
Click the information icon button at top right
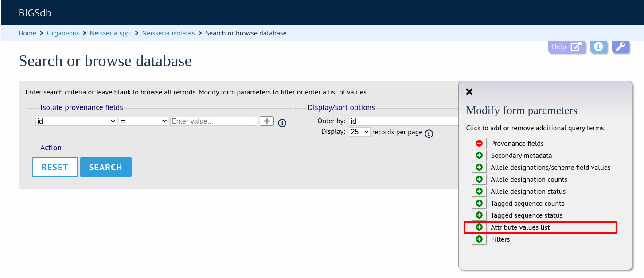[598, 47]
